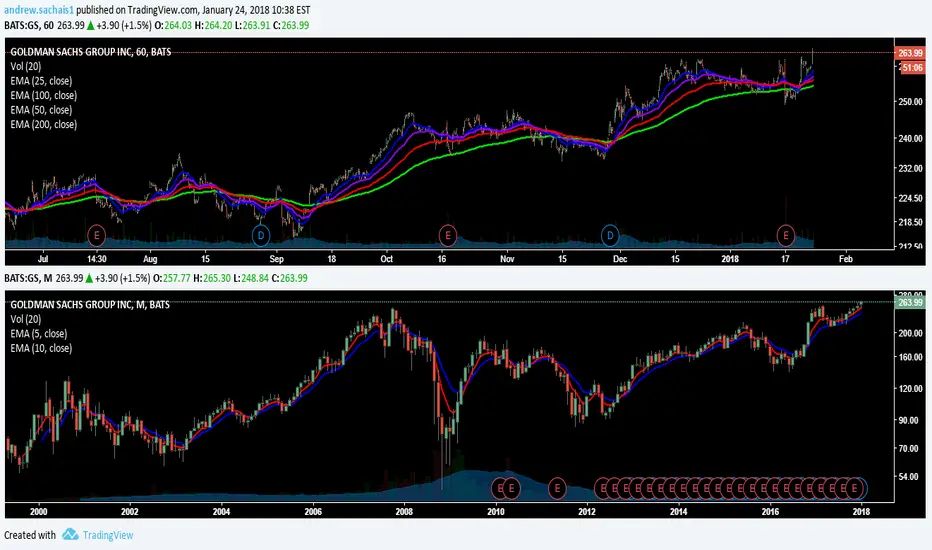This screenshot has width=932, height=550.
Task: Click the Nov date label on the upper time axis
Action: coord(507,259)
